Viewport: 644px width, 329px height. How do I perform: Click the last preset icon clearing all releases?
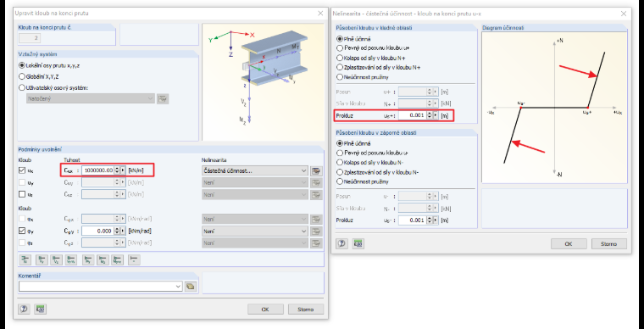134,259
